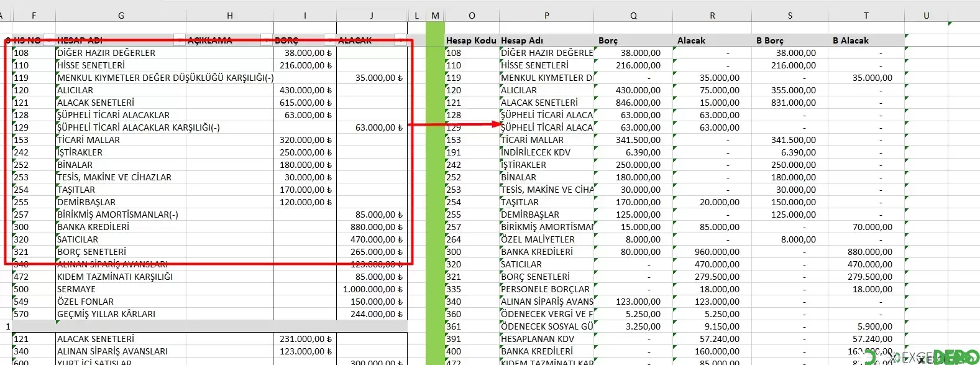This screenshot has width=980, height=365.
Task: Select green column M header
Action: pos(435,15)
